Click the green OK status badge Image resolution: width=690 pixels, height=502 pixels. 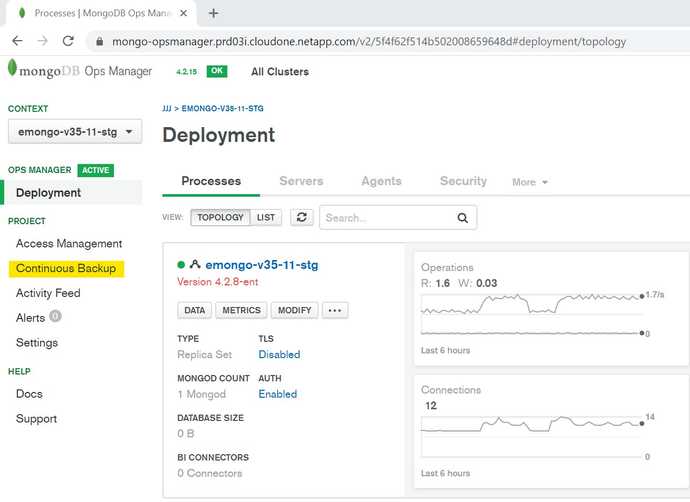[x=217, y=71]
